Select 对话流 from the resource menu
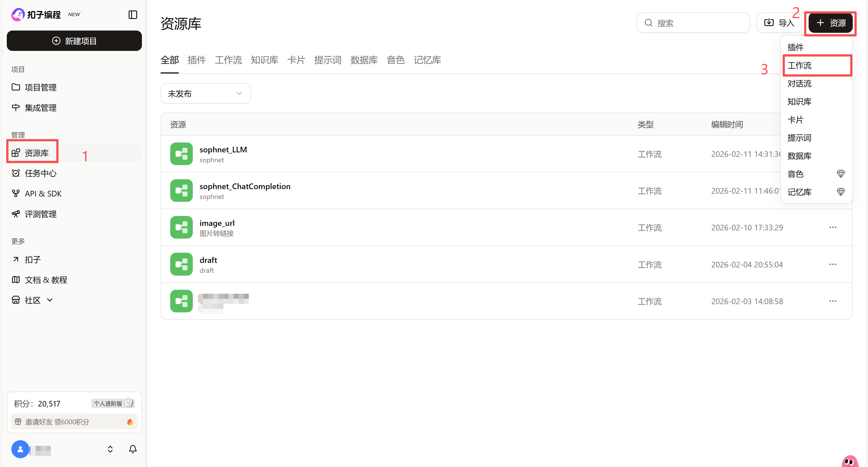 pyautogui.click(x=799, y=84)
